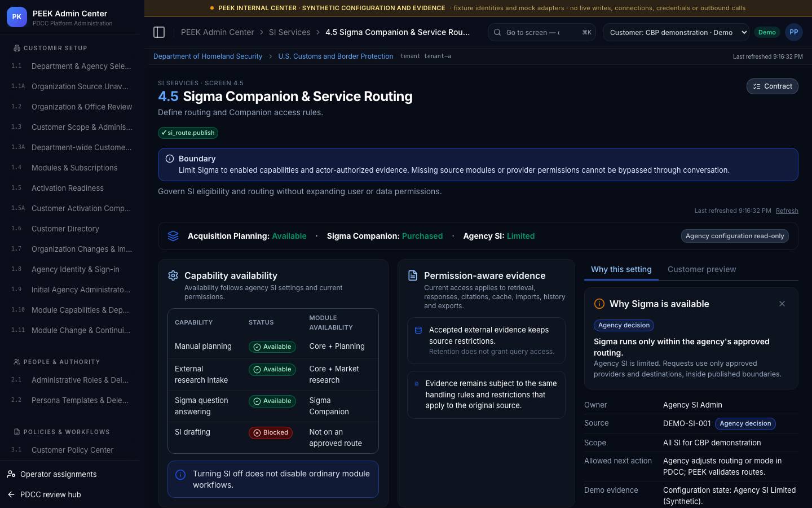812x508 pixels.
Task: Click the Boundary info icon
Action: [x=170, y=159]
